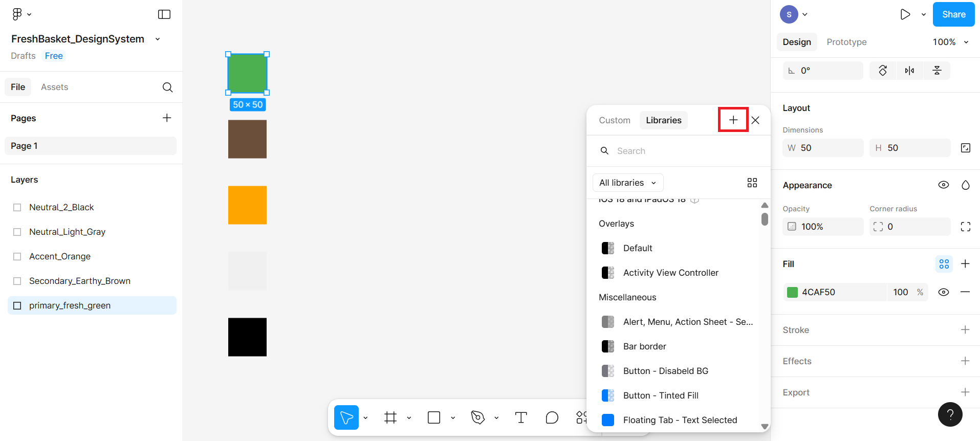Open the All libraries dropdown
Screen dimensions: 980x441
(x=627, y=183)
